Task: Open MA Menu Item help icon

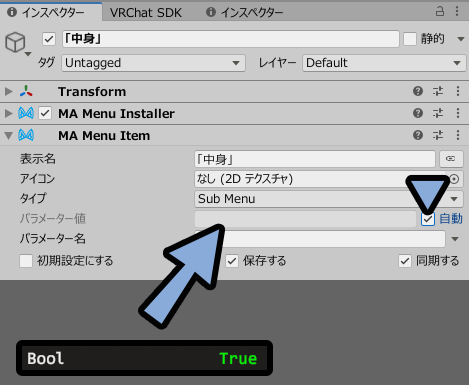Action: coord(418,135)
